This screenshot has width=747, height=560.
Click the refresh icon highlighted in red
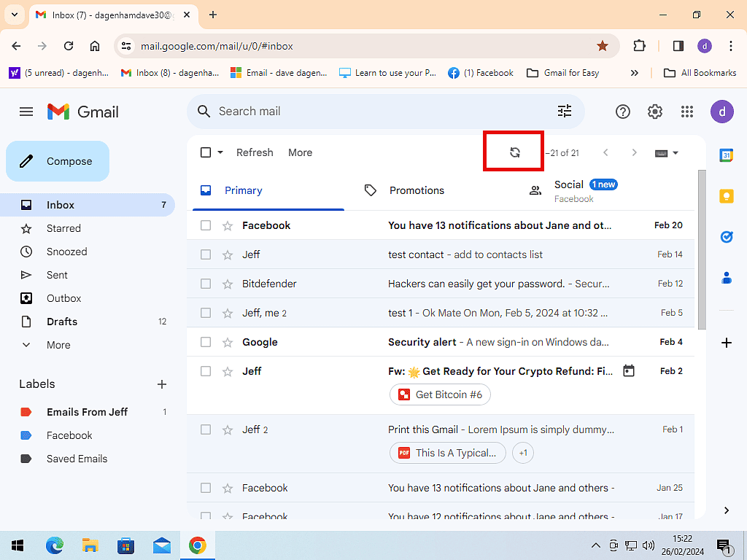point(514,152)
